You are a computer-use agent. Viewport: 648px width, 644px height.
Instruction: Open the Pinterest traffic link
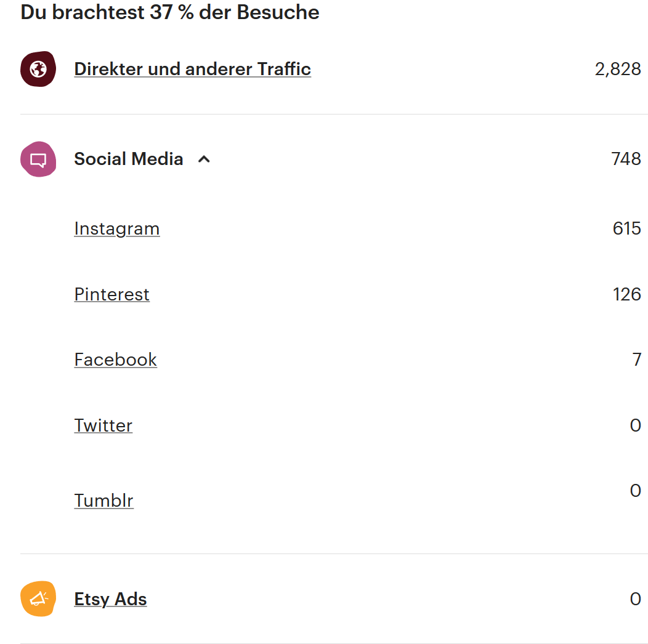(112, 294)
